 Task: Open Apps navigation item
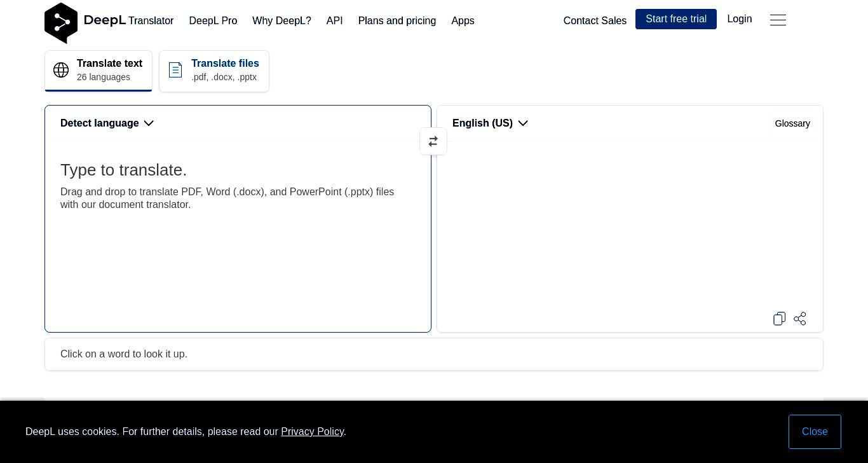point(463,21)
